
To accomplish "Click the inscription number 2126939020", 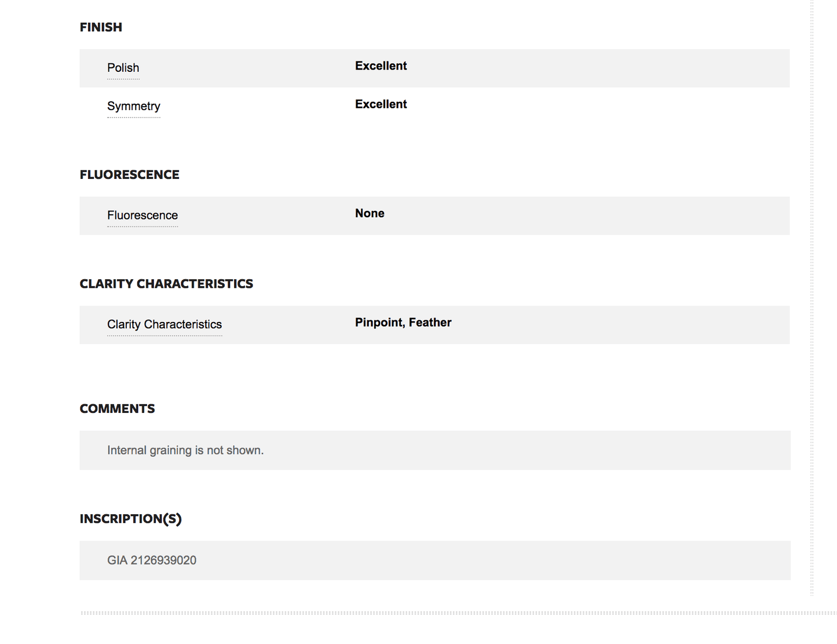I will click(x=163, y=561).
